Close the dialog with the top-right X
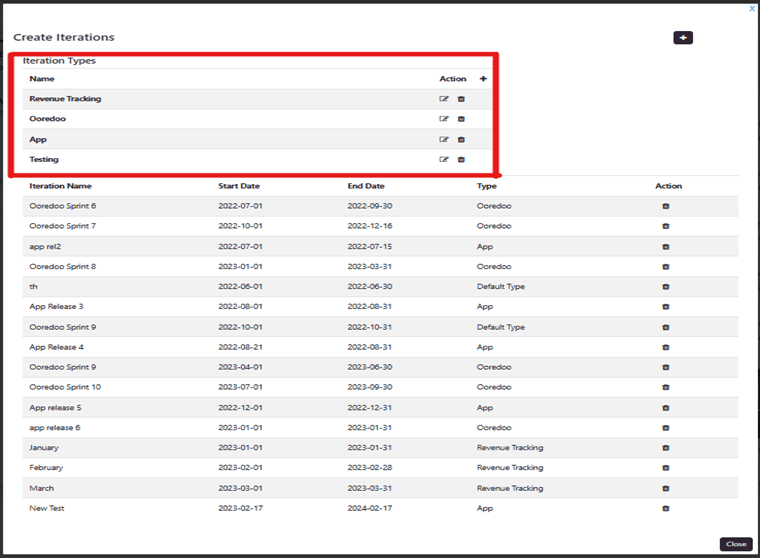The height and width of the screenshot is (558, 760). pyautogui.click(x=752, y=8)
